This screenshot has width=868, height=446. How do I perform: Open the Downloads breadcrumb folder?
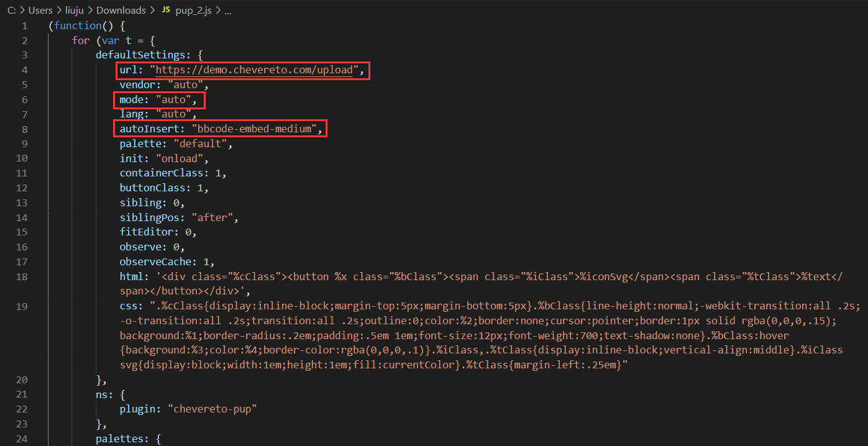[121, 11]
